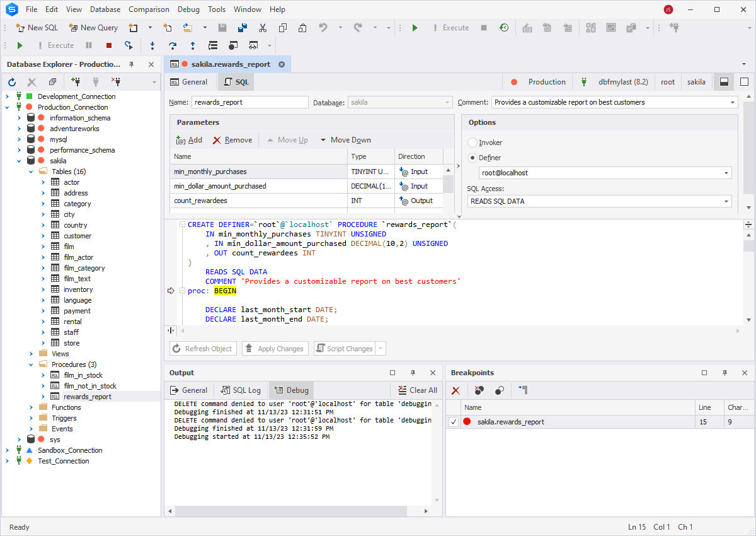Select the Step Into icon
756x536 pixels.
[x=152, y=45]
